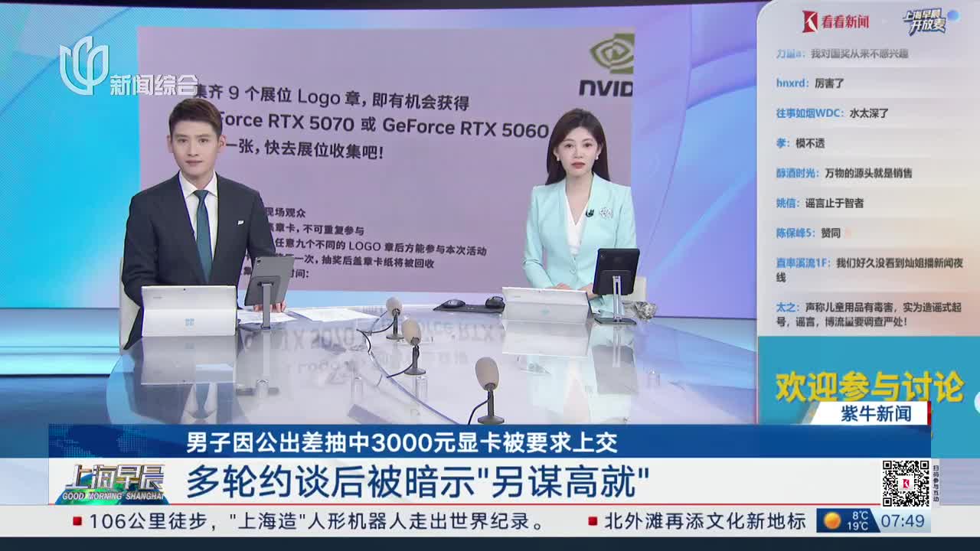
Task: Click the 看看新闻 logo in comment panel
Action: [x=835, y=21]
